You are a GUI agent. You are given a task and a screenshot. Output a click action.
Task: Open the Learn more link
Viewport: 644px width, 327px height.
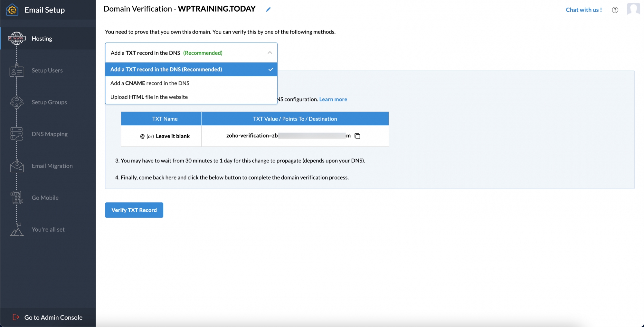333,99
